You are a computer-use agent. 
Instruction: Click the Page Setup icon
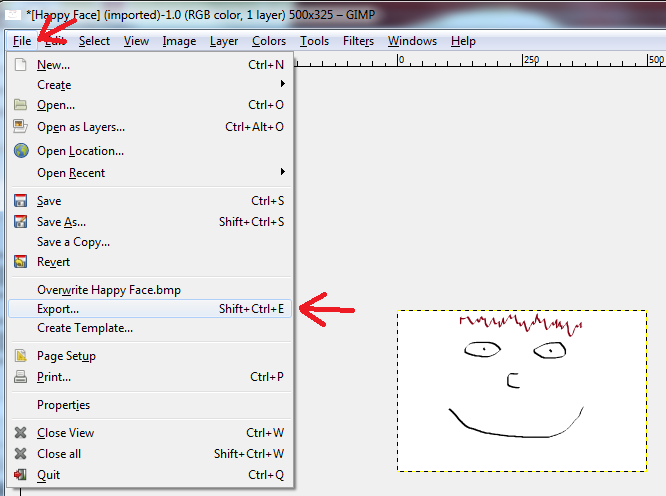click(x=20, y=355)
